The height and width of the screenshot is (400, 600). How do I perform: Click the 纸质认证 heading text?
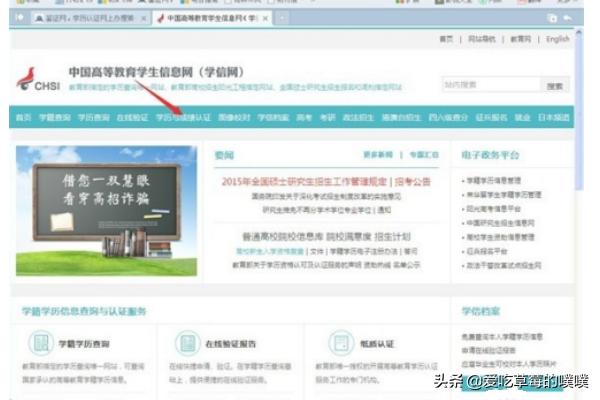pyautogui.click(x=377, y=344)
